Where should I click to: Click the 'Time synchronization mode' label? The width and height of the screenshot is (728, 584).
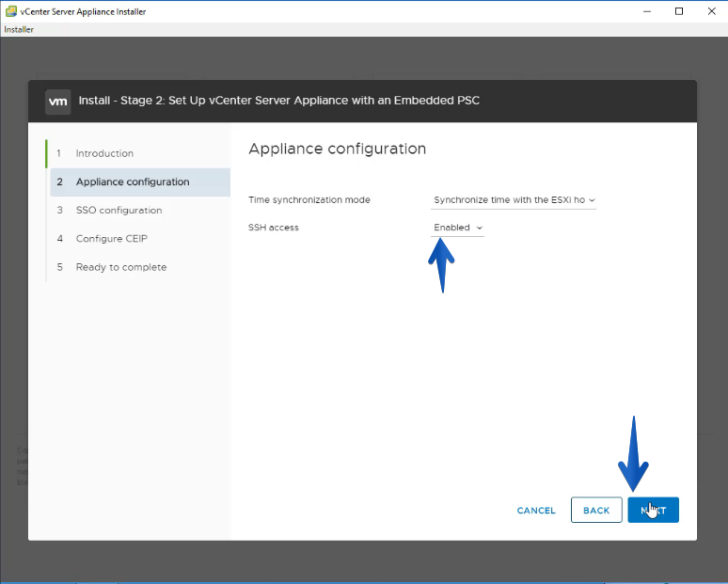coord(309,200)
